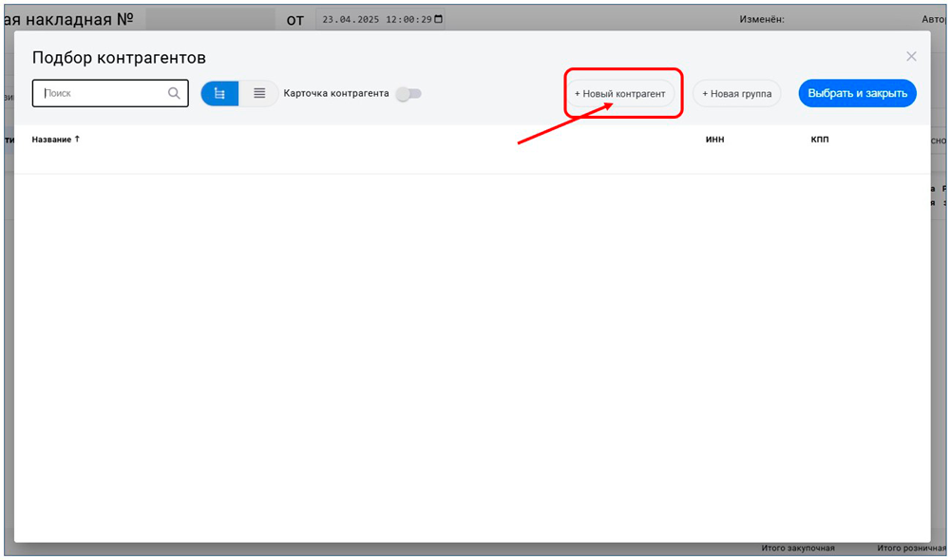Viewport: 950px width, 560px height.
Task: Click the Карточка контрагента label
Action: pyautogui.click(x=336, y=93)
